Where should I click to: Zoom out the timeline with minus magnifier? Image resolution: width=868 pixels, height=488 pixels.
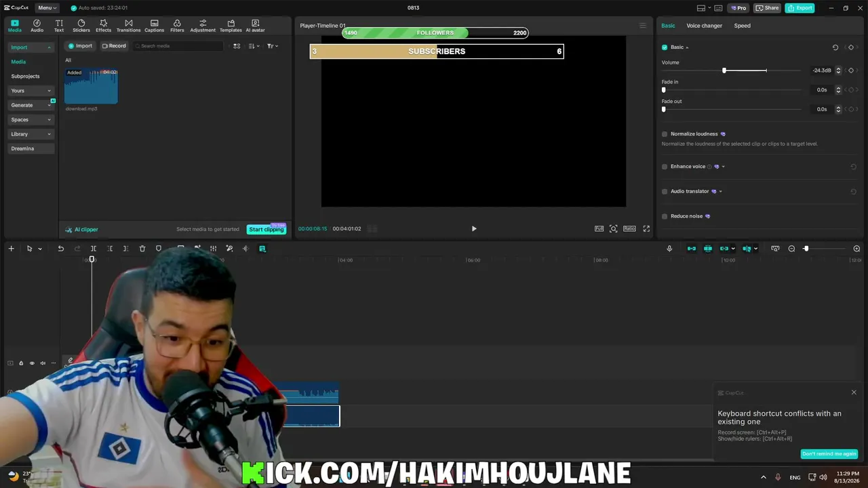pos(791,249)
